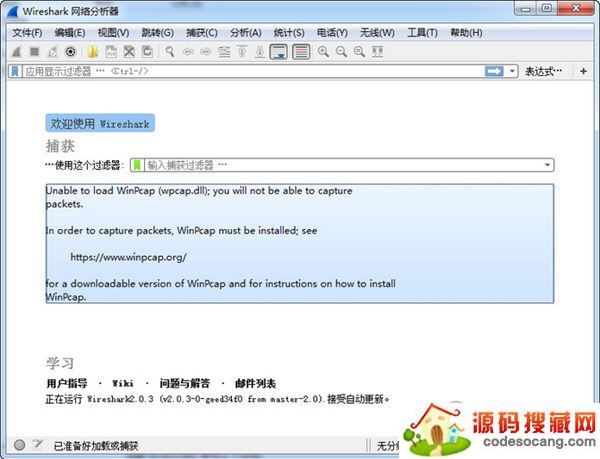
Task: Click the go forward arrow icon
Action: click(x=206, y=52)
